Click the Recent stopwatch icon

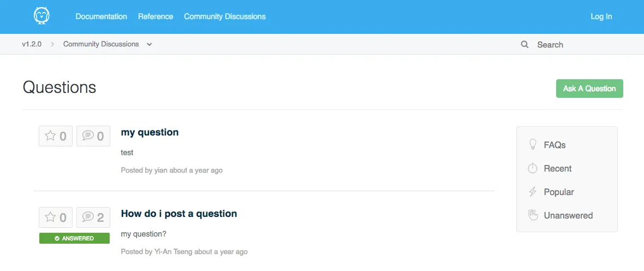coord(533,168)
